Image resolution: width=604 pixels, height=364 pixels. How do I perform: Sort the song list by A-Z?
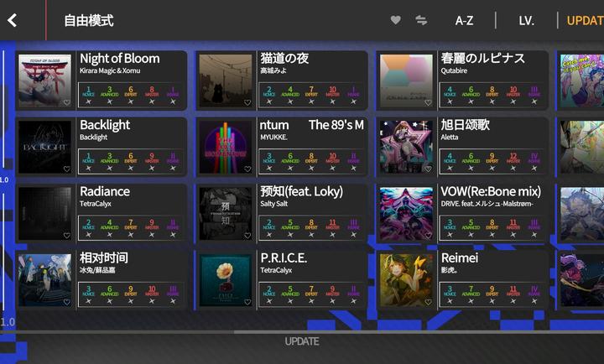click(464, 20)
